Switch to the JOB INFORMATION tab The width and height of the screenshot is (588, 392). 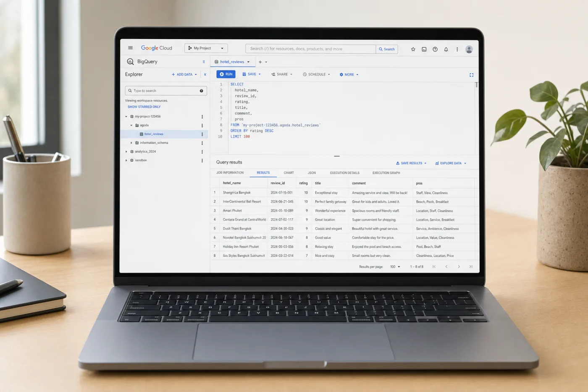tap(230, 173)
